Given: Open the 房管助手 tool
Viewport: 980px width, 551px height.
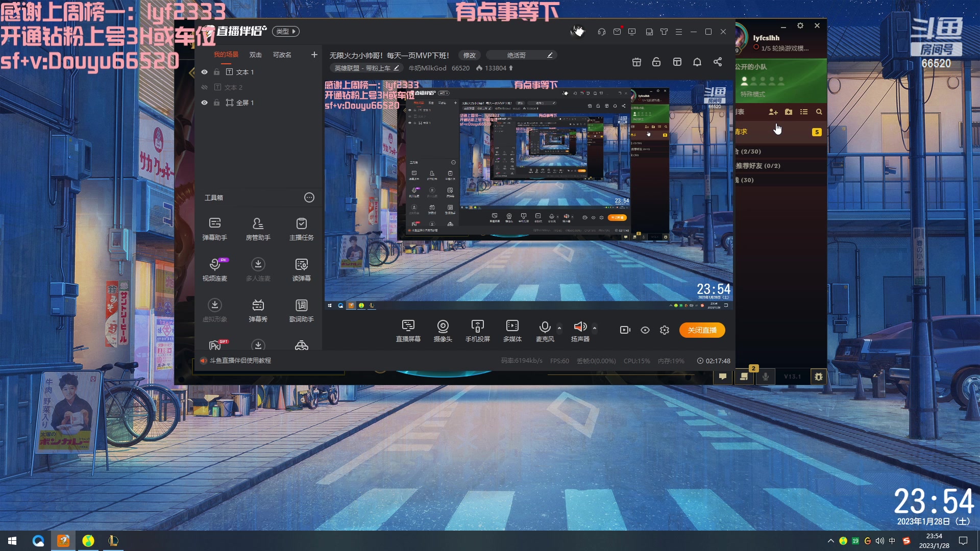Looking at the screenshot, I should 258,229.
